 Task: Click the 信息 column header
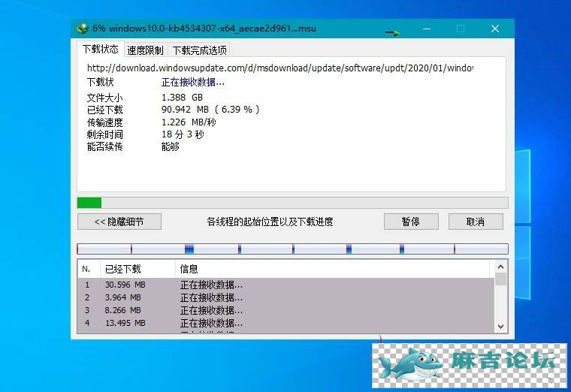tap(333, 269)
